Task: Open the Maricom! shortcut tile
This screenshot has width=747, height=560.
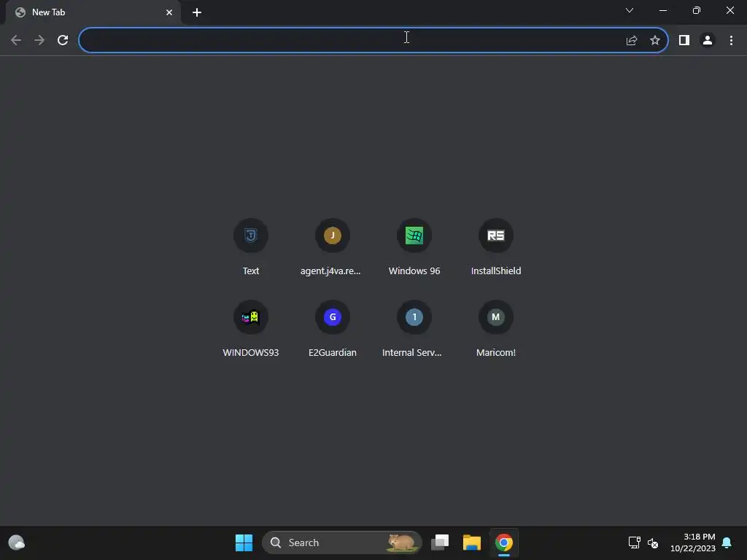Action: coord(495,330)
